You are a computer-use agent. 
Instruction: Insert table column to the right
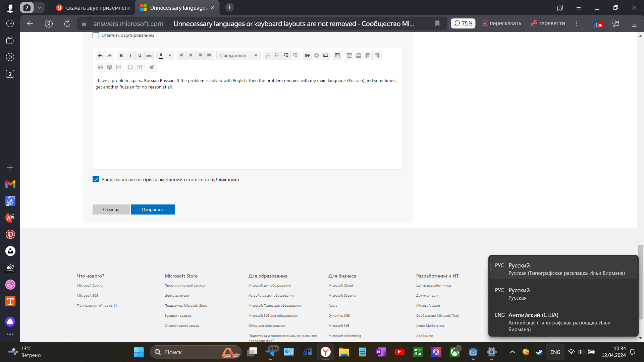[x=377, y=56]
